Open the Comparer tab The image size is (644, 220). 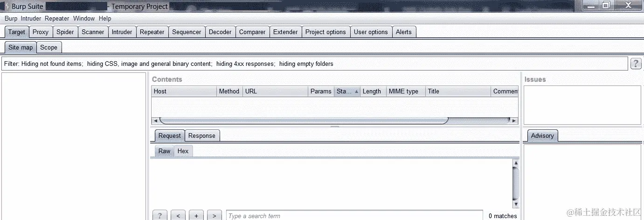[252, 32]
